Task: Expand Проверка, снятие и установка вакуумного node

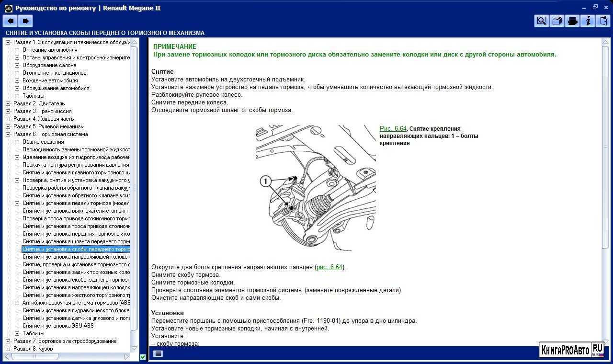Action: [17, 180]
